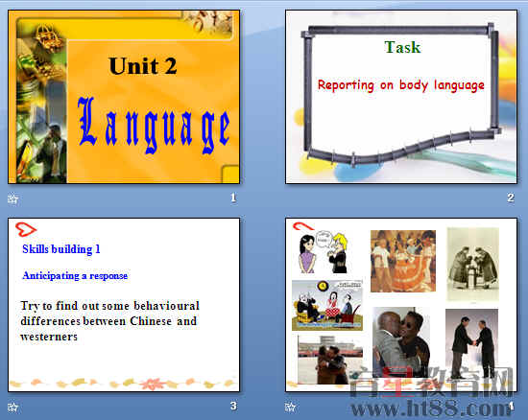Select the Unit 2 Language title slide
This screenshot has height=420, width=528.
124,97
